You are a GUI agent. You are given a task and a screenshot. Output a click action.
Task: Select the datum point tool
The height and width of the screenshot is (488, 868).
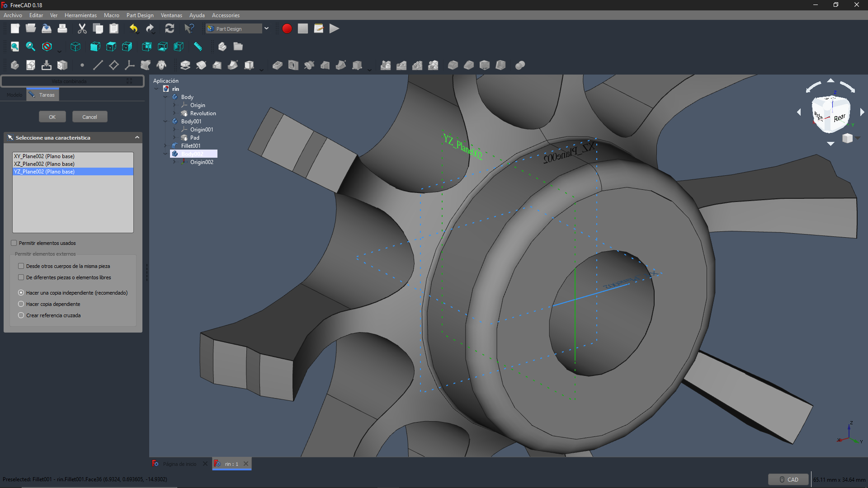coord(82,66)
